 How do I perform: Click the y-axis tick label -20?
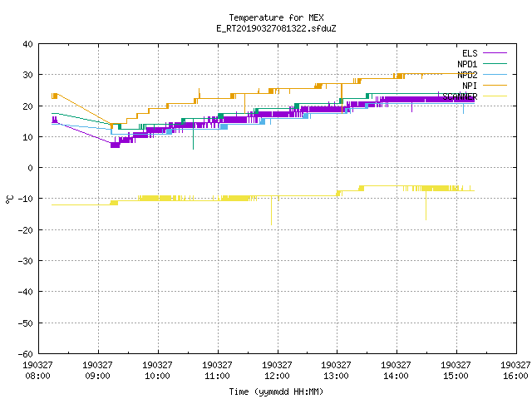coord(26,230)
